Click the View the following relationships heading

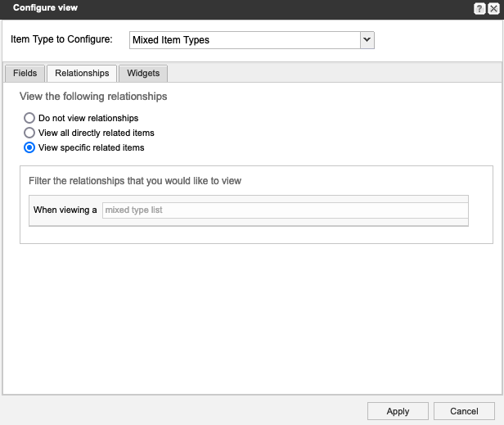93,97
